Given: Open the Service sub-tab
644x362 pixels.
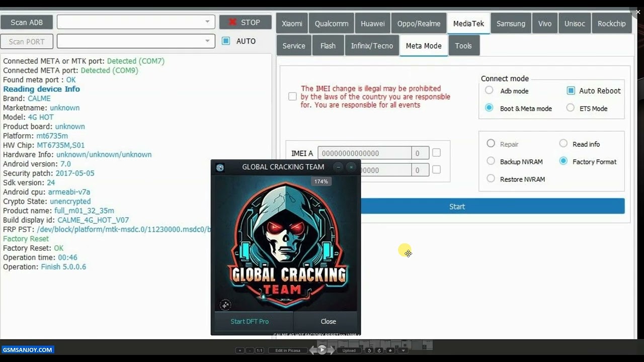Looking at the screenshot, I should 294,46.
